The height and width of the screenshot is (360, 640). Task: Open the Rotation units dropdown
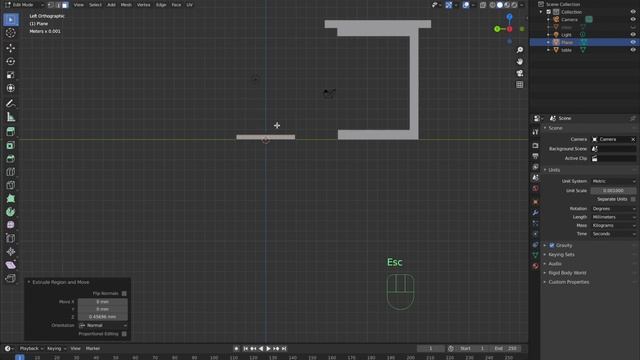click(613, 209)
